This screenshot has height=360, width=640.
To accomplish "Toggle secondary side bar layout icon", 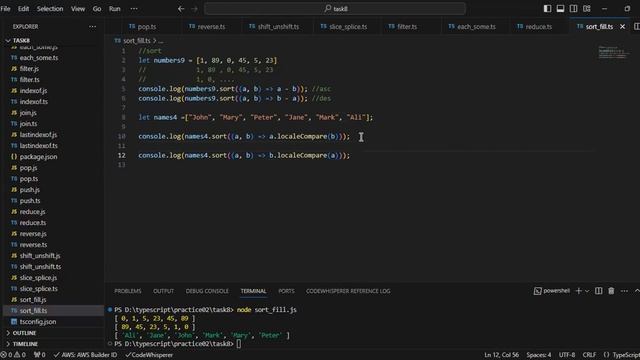I will coord(573,9).
